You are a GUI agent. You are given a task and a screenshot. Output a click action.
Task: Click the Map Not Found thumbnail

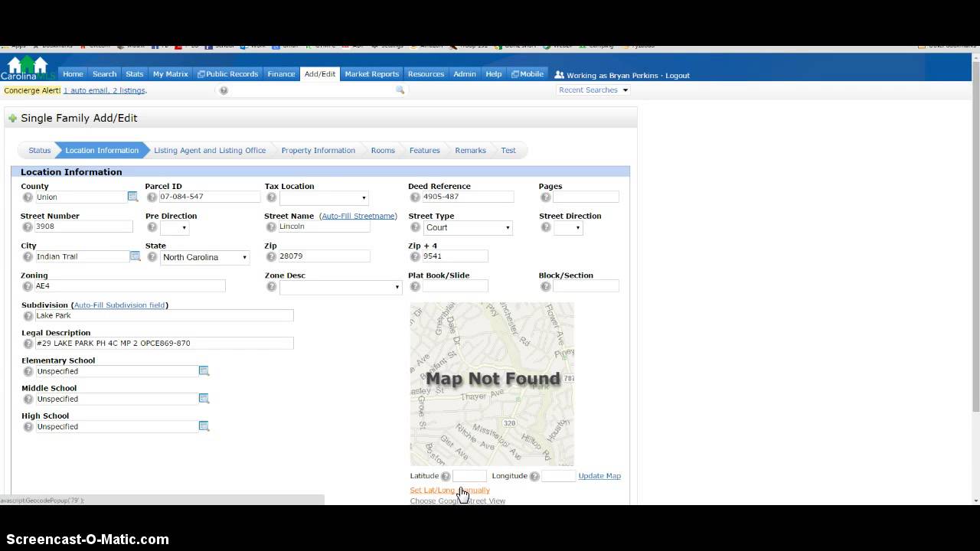(492, 383)
